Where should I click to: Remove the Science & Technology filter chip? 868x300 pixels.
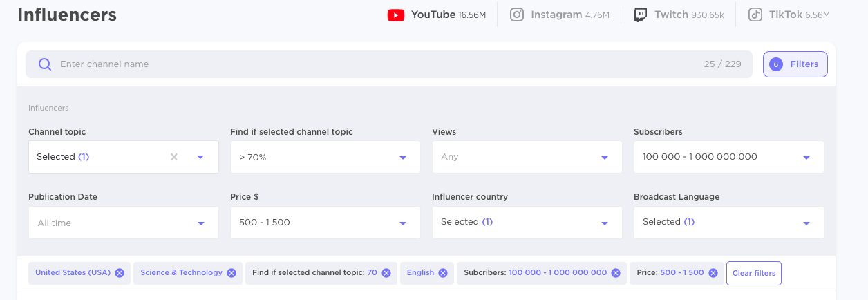coord(232,273)
